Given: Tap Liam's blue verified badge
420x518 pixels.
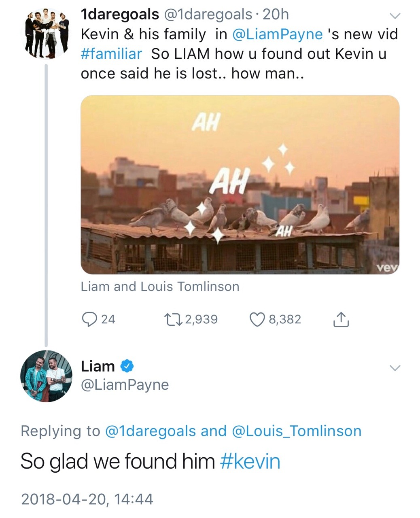Looking at the screenshot, I should pyautogui.click(x=127, y=366).
